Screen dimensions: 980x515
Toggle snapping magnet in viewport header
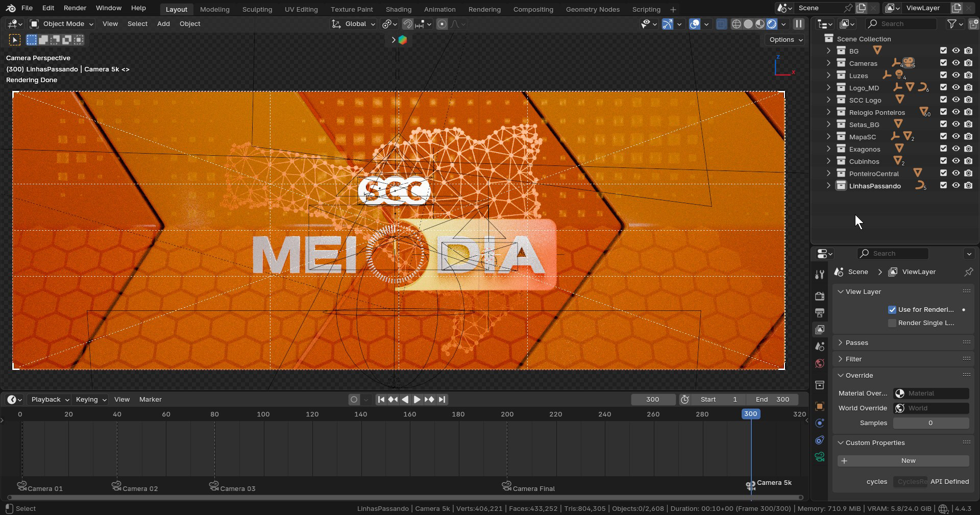[407, 24]
